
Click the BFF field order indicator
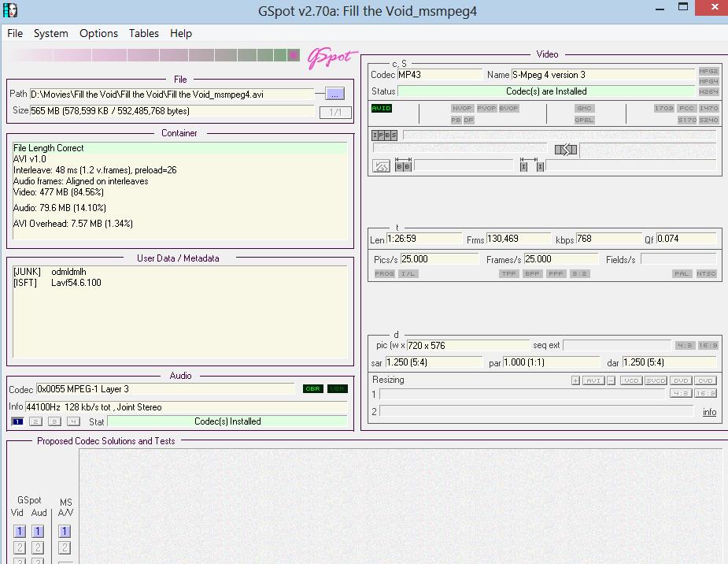point(532,273)
